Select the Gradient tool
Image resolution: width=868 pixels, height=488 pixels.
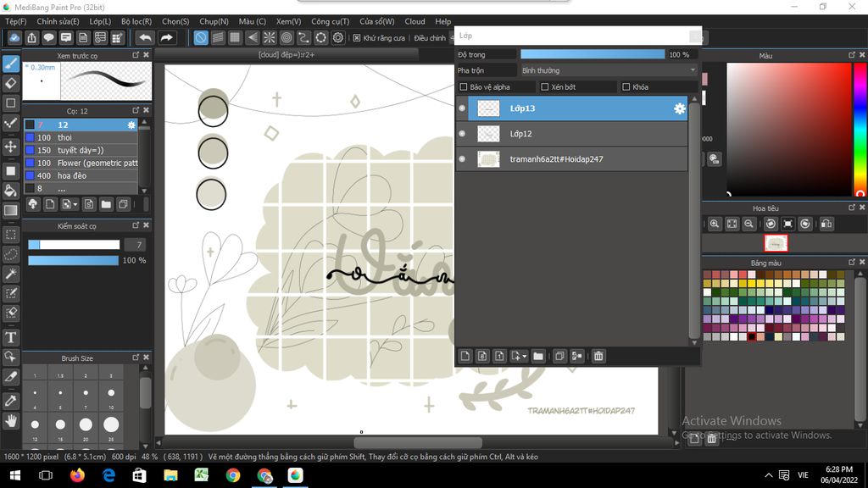[x=11, y=210]
